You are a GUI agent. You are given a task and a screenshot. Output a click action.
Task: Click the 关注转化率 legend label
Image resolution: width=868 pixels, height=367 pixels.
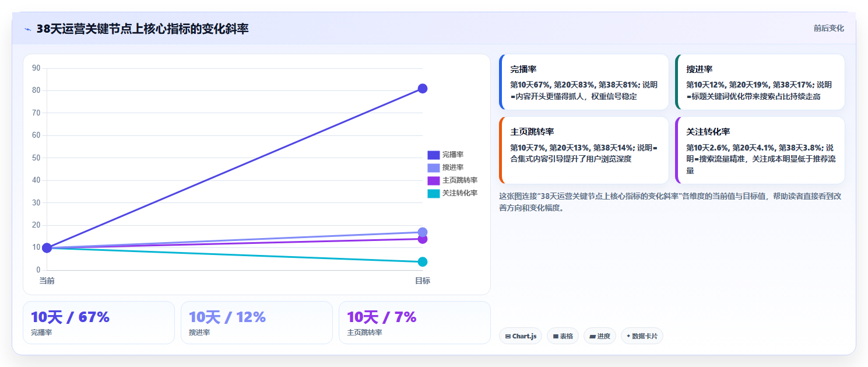[x=460, y=193]
